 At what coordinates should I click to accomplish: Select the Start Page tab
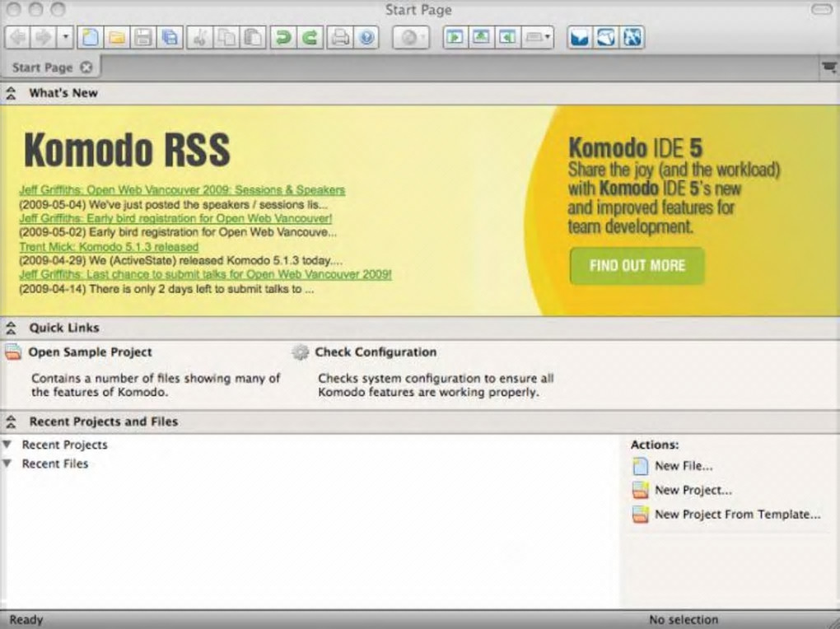pos(42,68)
